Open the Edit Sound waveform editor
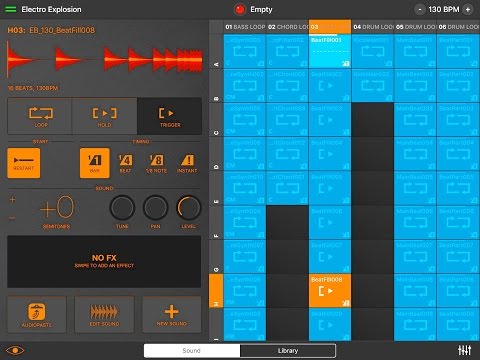This screenshot has width=480, height=360. pyautogui.click(x=104, y=314)
